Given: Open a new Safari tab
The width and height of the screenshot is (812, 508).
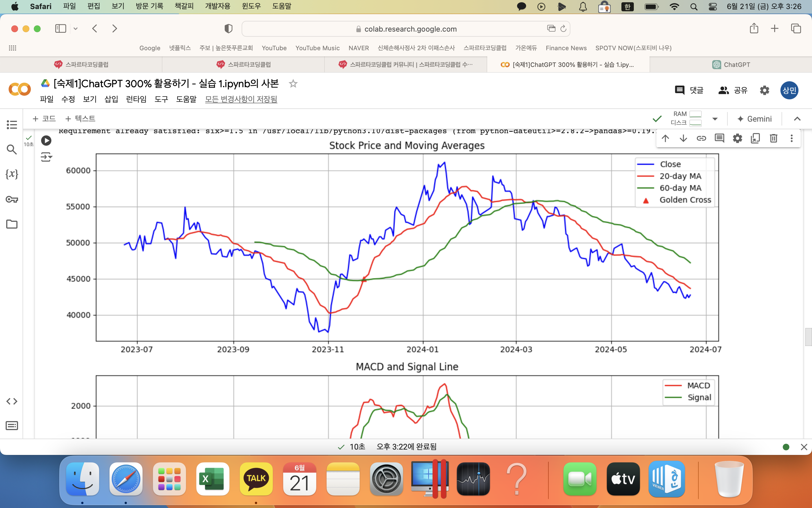Looking at the screenshot, I should coord(775,29).
